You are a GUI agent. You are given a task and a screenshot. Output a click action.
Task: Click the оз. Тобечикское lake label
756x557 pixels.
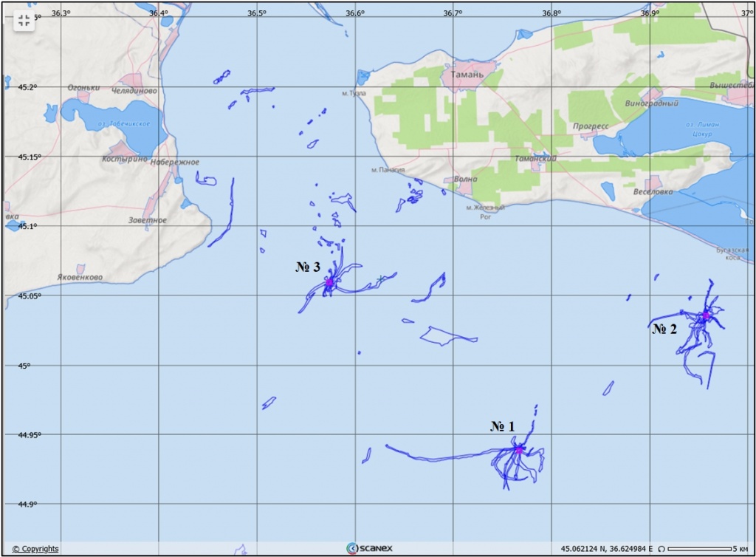click(123, 123)
